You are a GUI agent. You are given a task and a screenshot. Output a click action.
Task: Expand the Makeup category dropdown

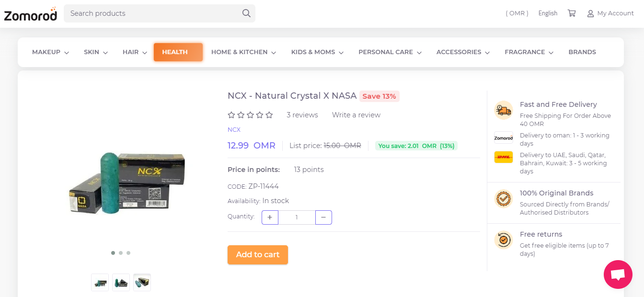coord(50,52)
